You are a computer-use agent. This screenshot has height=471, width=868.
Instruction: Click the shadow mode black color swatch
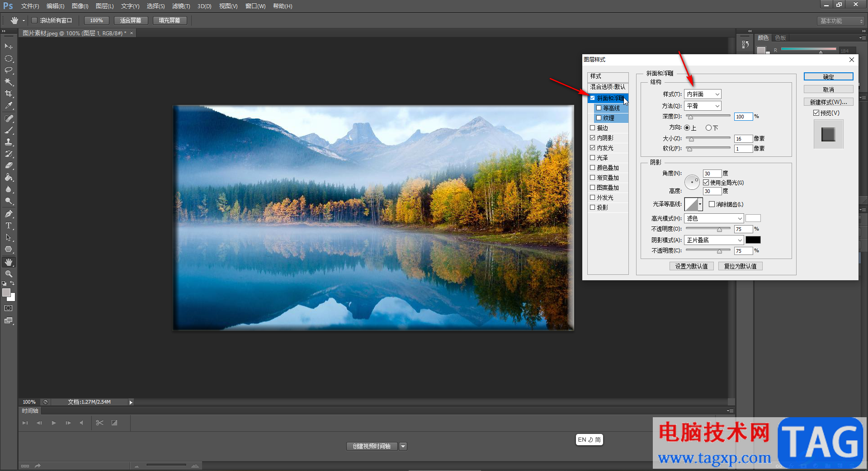point(753,240)
